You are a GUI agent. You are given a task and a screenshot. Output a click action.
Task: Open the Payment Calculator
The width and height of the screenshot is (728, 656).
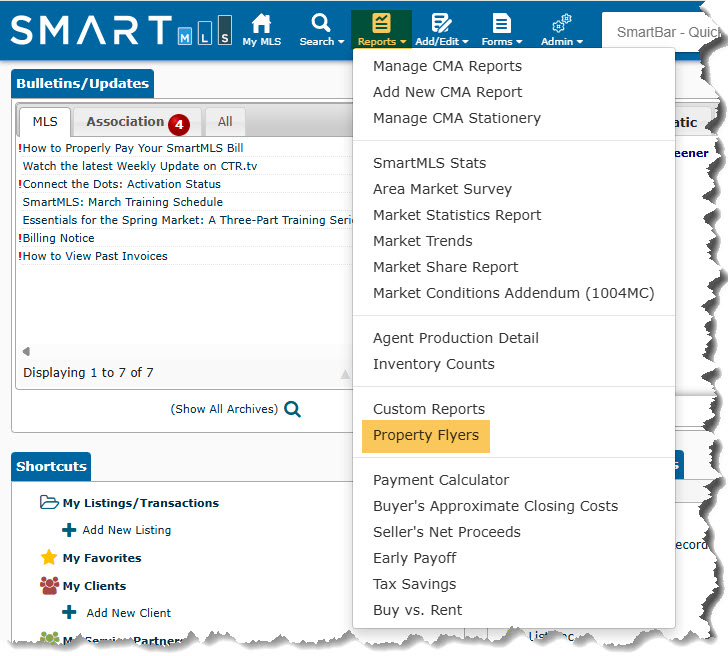coord(441,480)
